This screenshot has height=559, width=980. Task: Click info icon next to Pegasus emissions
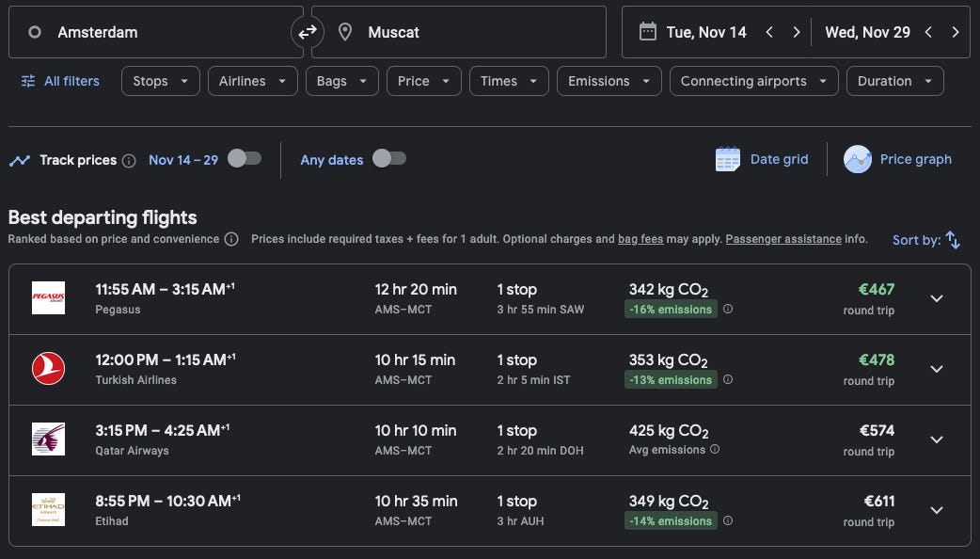point(728,309)
